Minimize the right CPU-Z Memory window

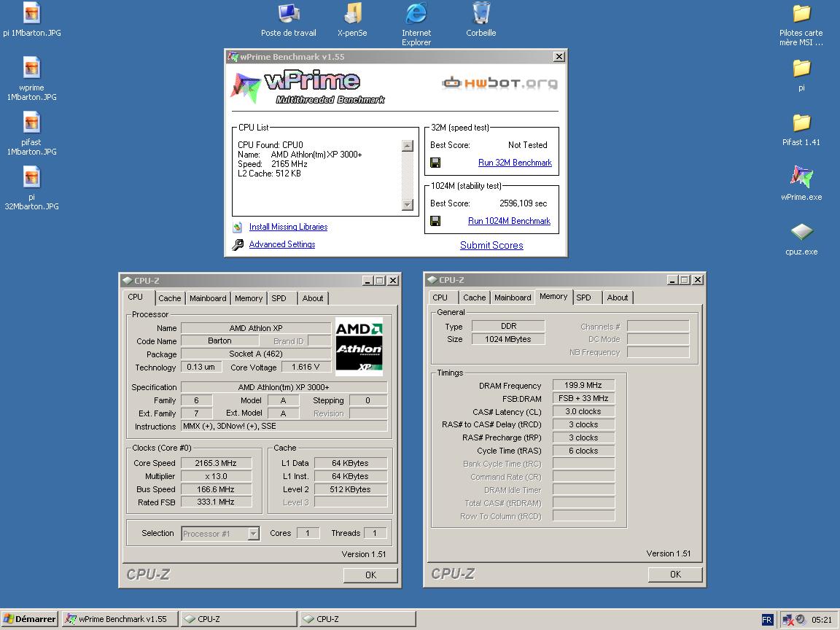672,280
